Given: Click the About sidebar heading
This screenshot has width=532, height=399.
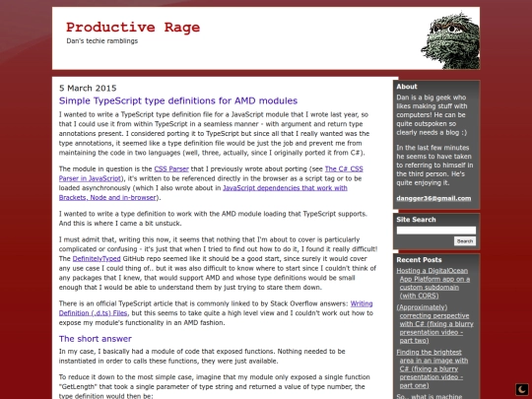Looking at the screenshot, I should 407,87.
